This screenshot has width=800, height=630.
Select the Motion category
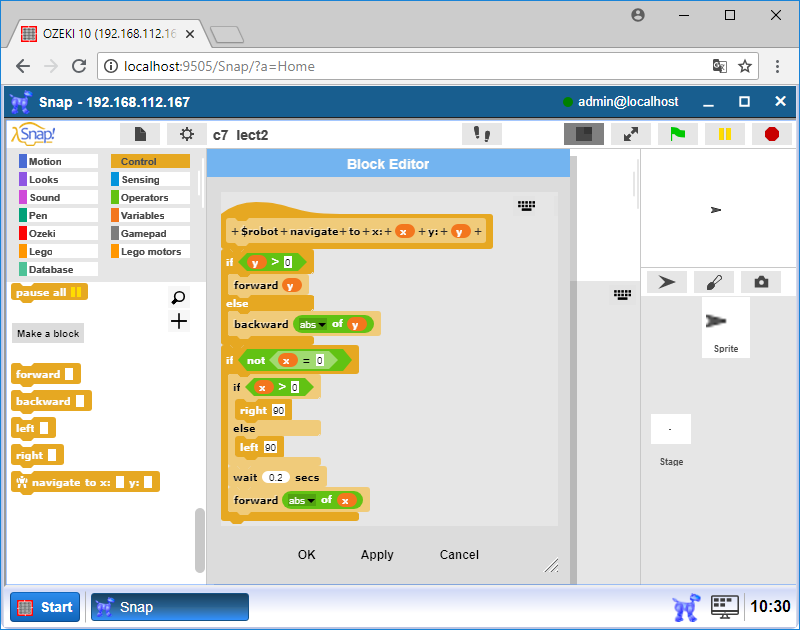(58, 161)
